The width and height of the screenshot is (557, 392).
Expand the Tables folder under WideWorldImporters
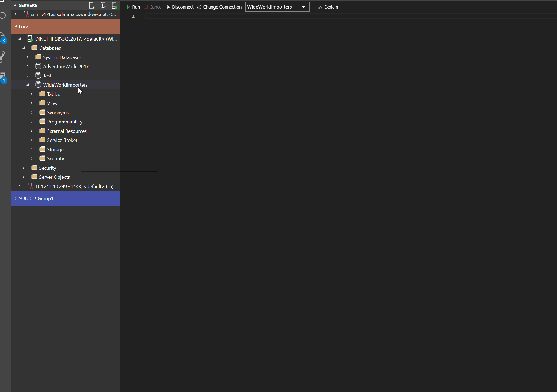click(31, 94)
